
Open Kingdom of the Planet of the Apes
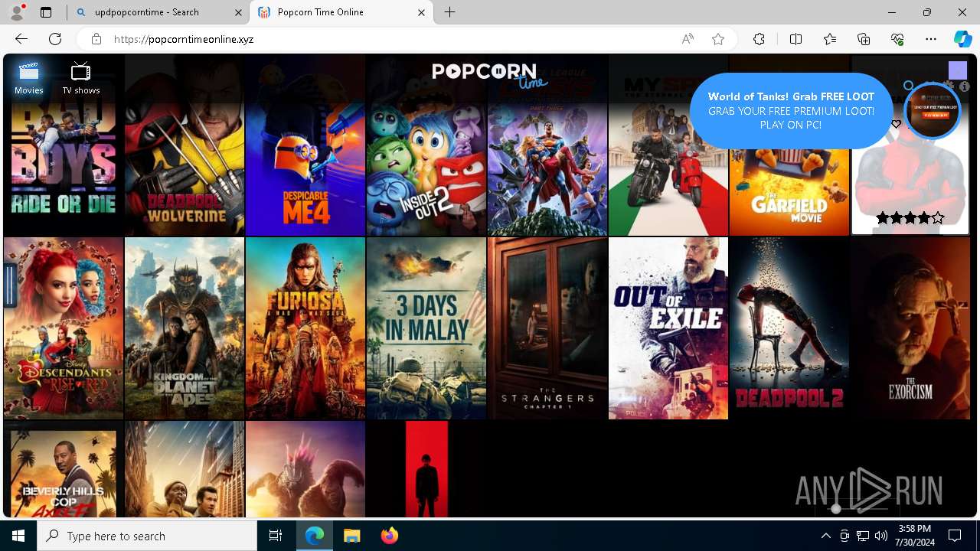point(185,328)
